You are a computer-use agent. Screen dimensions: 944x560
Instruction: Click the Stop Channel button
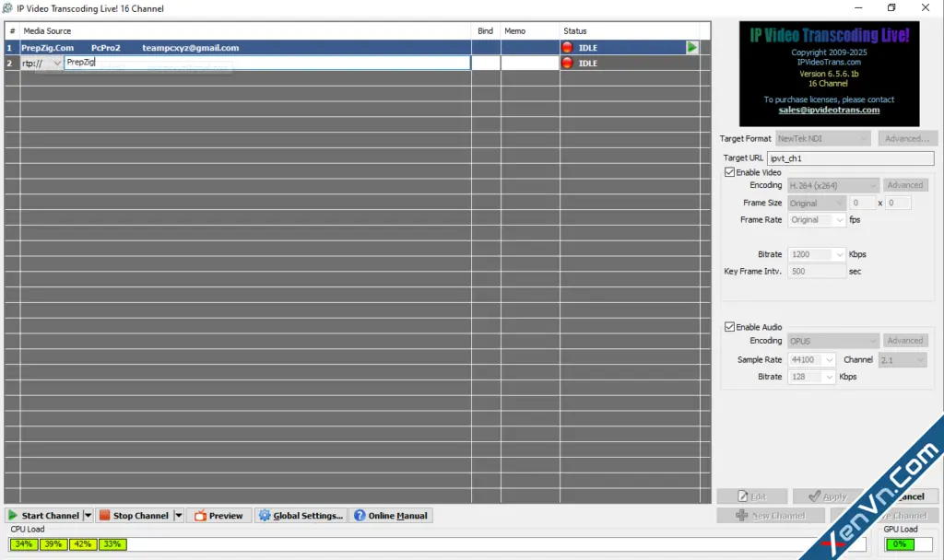click(135, 516)
